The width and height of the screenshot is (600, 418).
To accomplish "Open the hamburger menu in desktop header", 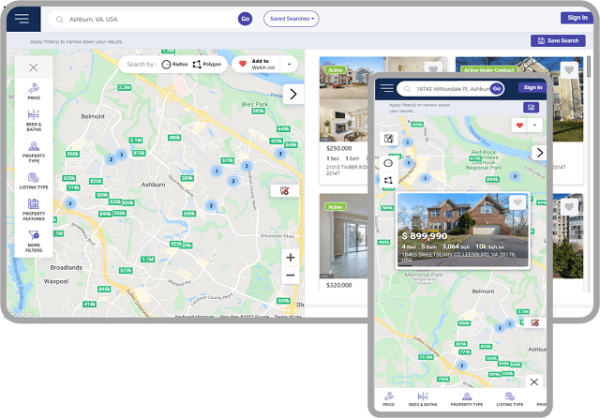I will tap(21, 18).
